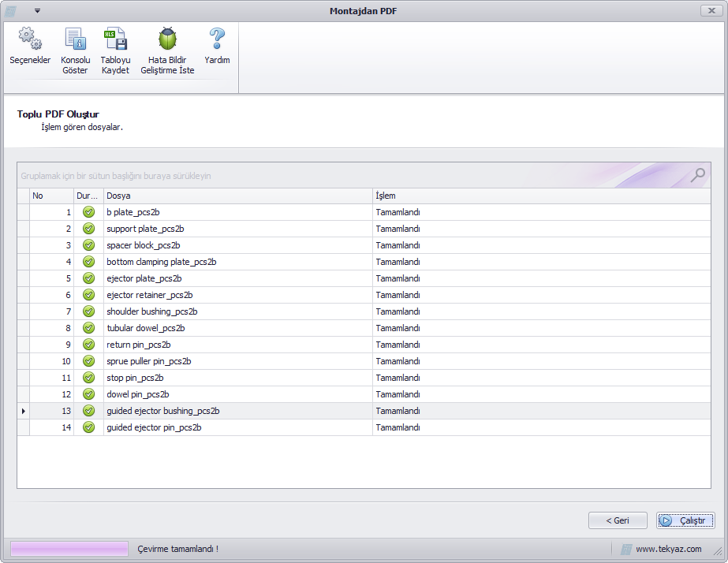Click status icon for bottom clamping plate_pcs2b
This screenshot has width=728, height=563.
(88, 262)
